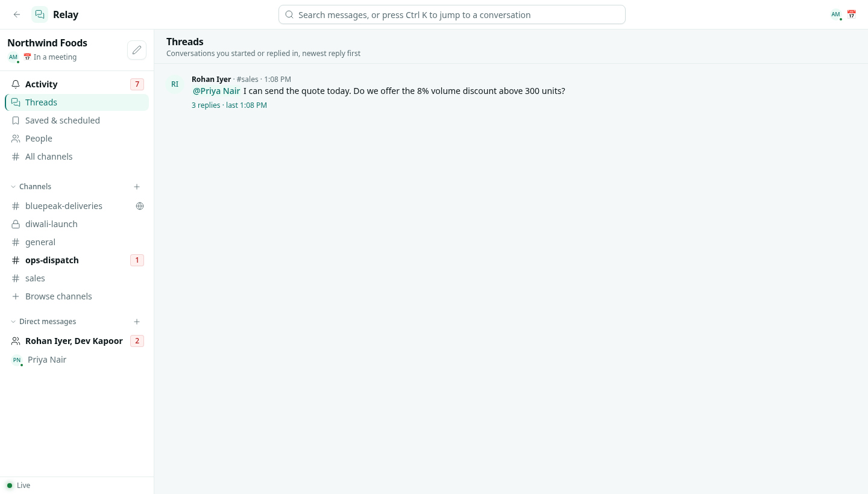This screenshot has width=868, height=494.
Task: Click the Saved & scheduled bookmark icon
Action: pyautogui.click(x=16, y=120)
